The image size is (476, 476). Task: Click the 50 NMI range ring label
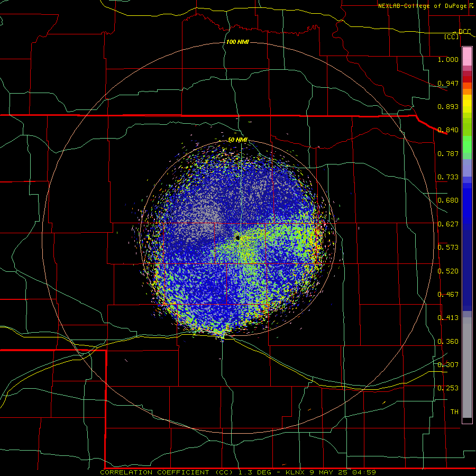click(x=237, y=140)
